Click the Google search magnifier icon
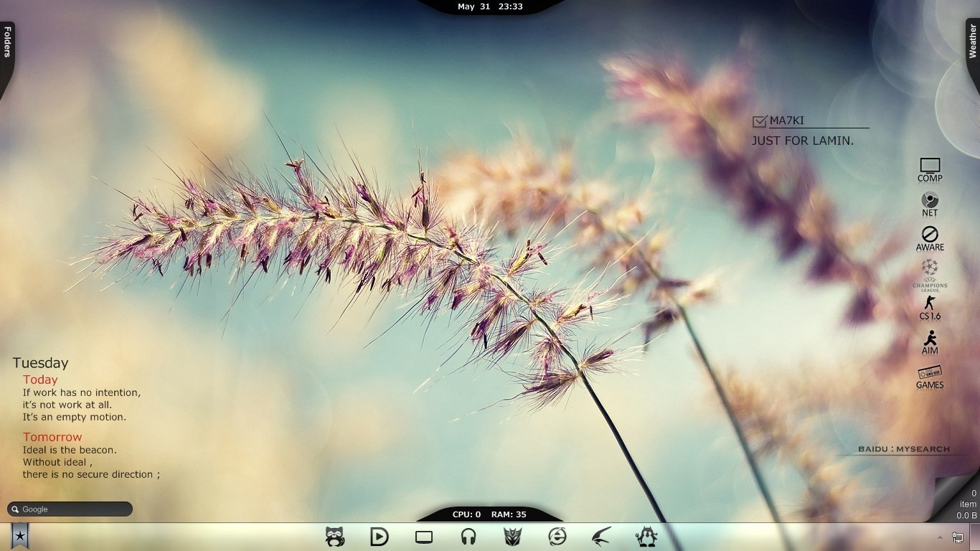 click(x=15, y=509)
